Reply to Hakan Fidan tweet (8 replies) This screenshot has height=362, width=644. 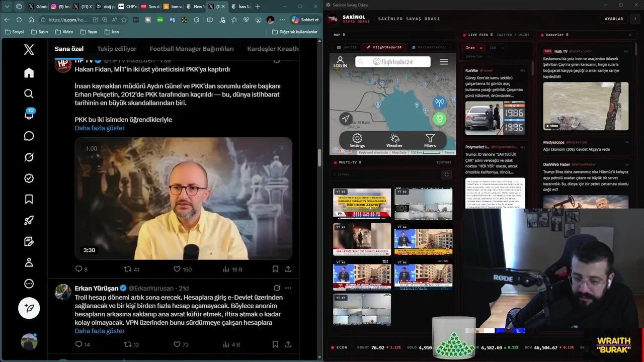click(x=81, y=269)
